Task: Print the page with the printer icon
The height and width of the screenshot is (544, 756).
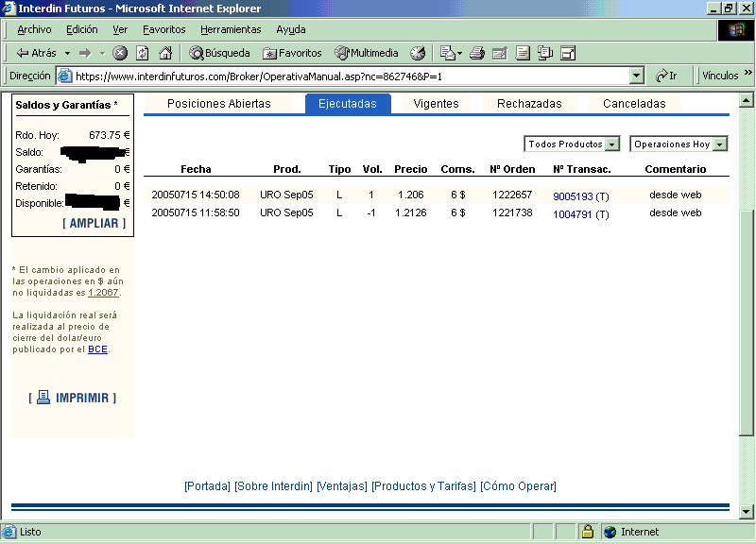Action: coord(477,53)
